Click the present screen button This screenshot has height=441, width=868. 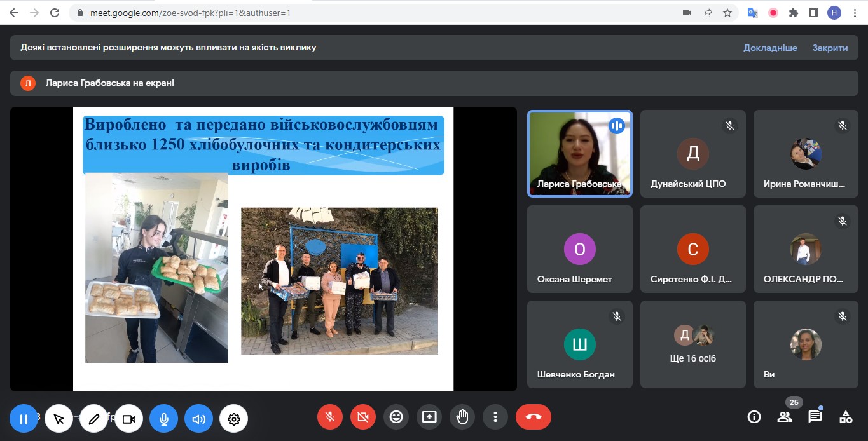tap(429, 417)
